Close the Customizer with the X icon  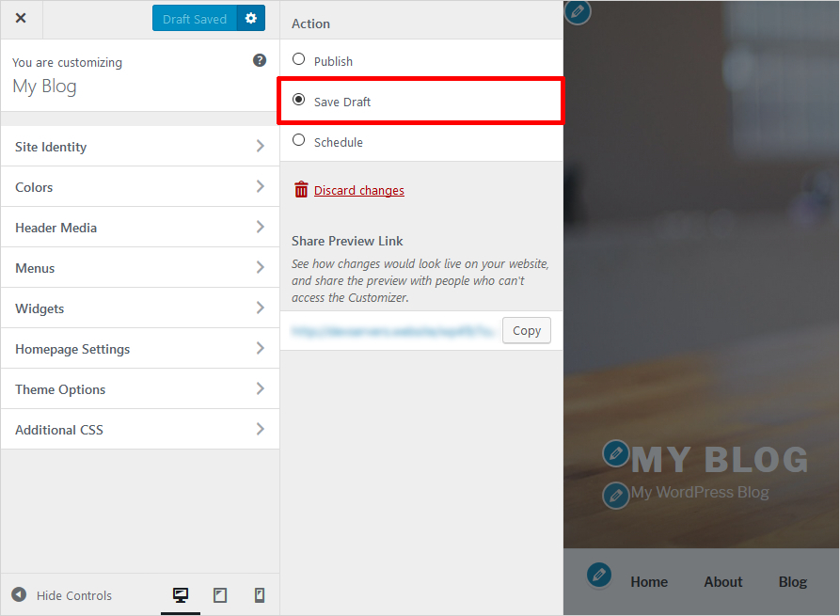[21, 18]
